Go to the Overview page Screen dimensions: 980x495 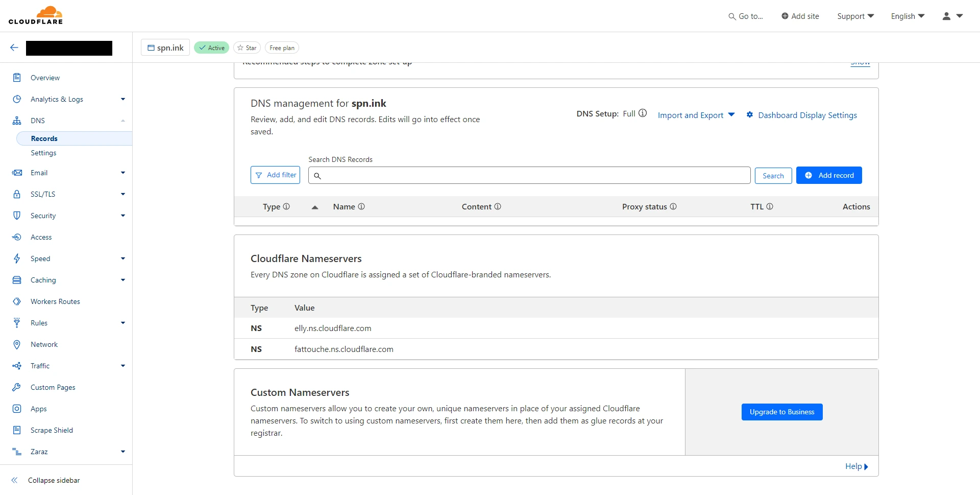point(45,78)
